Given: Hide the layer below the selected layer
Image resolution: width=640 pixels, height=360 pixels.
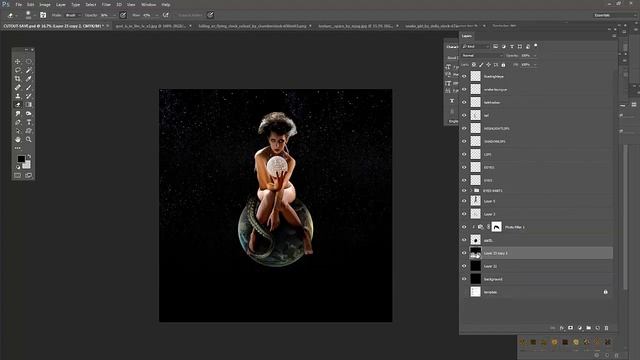Looking at the screenshot, I should click(x=464, y=266).
